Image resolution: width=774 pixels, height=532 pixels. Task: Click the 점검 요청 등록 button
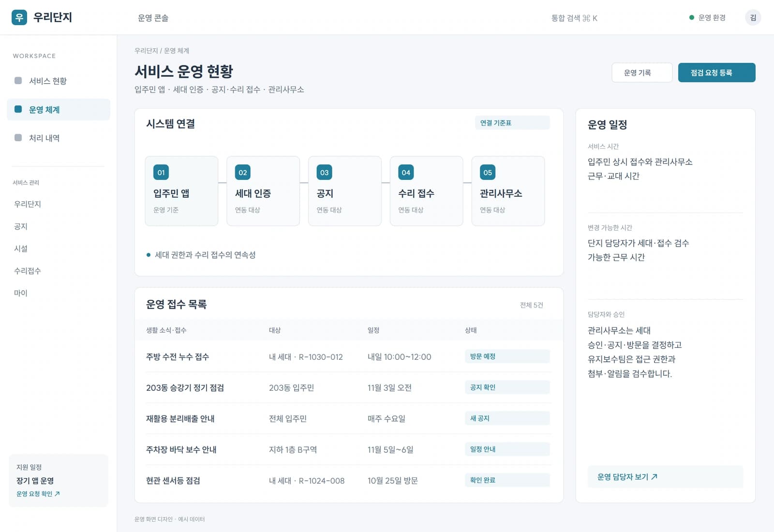716,73
